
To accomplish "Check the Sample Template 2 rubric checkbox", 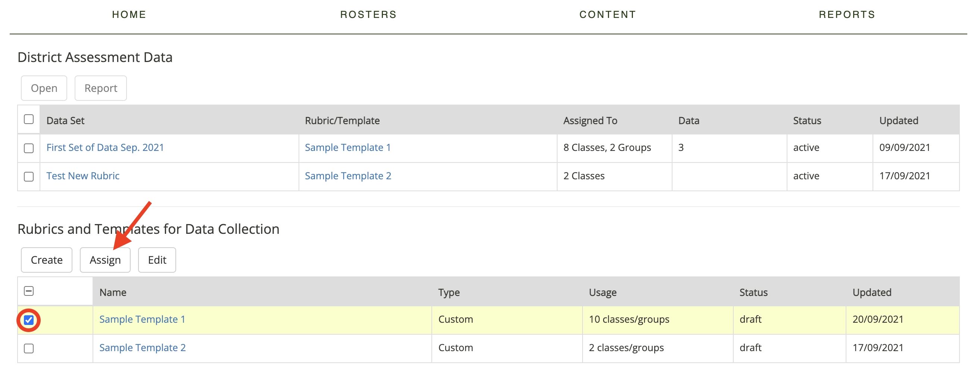I will pyautogui.click(x=28, y=348).
